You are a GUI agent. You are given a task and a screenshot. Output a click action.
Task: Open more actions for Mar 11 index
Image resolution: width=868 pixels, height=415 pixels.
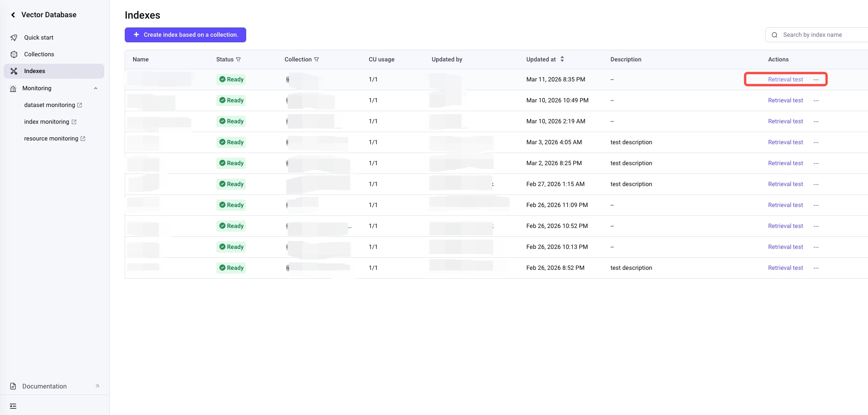coord(816,80)
